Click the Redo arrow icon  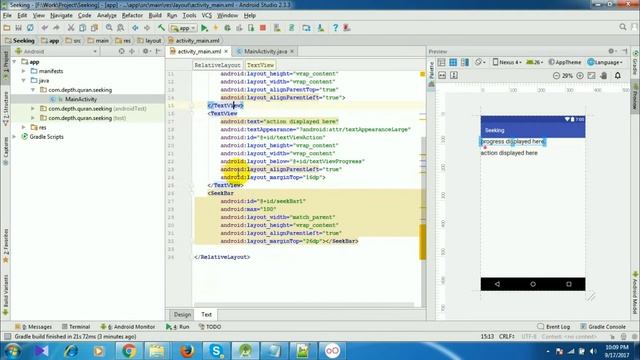[56, 28]
